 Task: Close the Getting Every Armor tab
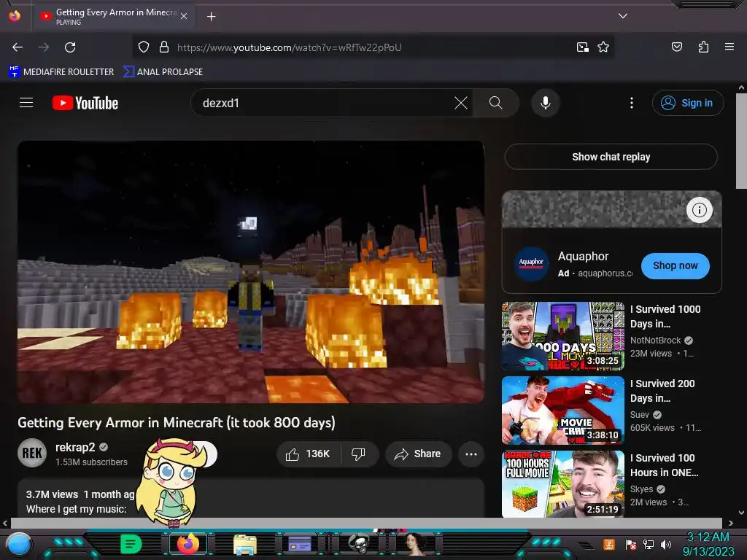point(184,16)
